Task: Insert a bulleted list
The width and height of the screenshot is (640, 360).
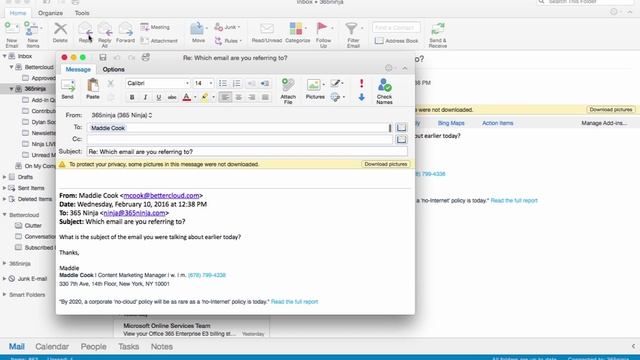Action: pos(223,83)
